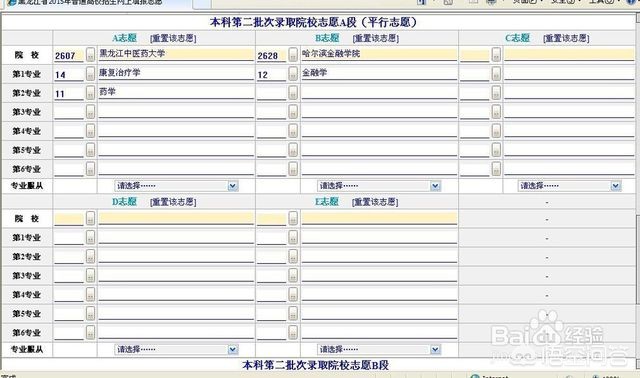The height and width of the screenshot is (378, 640).
Task: Focus B志愿 院校 code field showing 2628
Action: pos(271,55)
